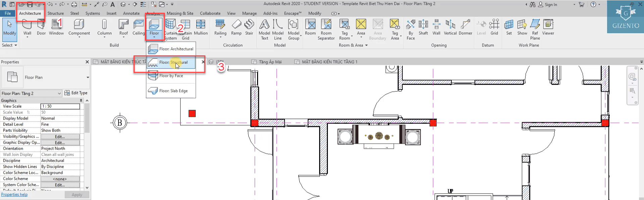Click the Edit Type button
The width and height of the screenshot is (644, 200).
point(76,93)
